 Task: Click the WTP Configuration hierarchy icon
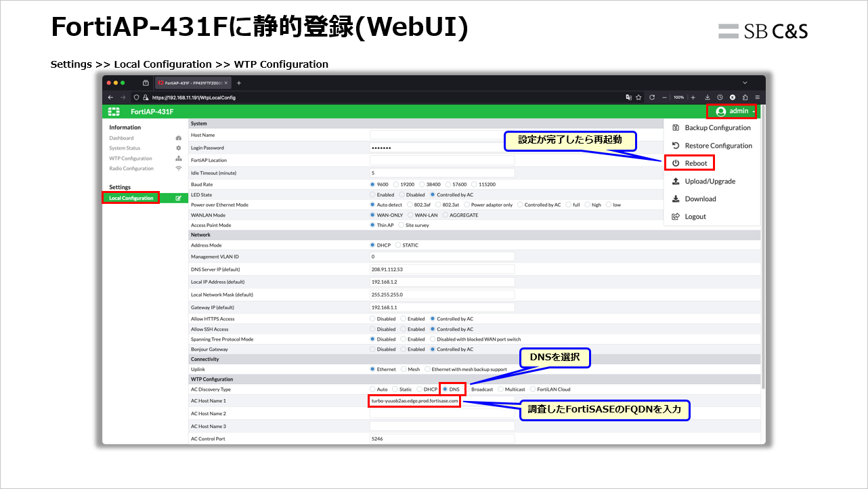(179, 158)
